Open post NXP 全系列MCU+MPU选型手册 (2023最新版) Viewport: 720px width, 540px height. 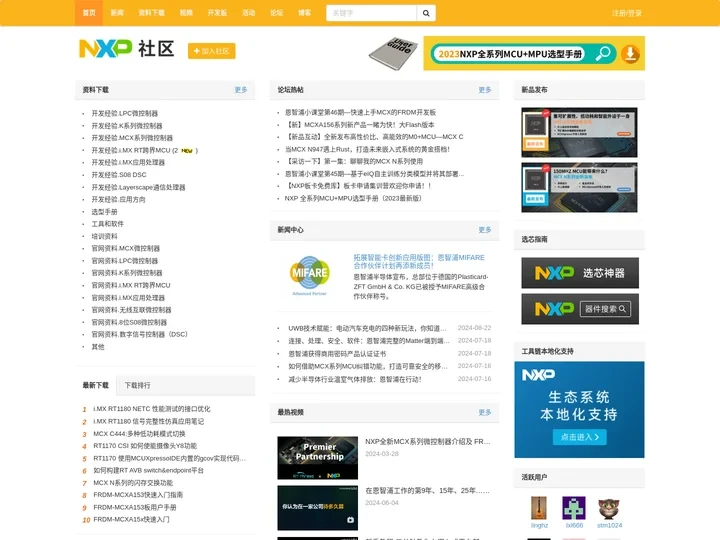click(x=353, y=198)
